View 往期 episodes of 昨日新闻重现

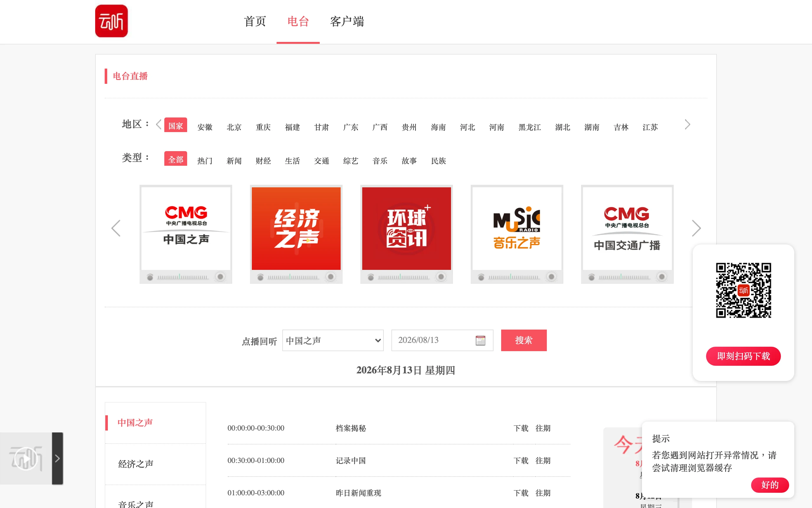click(x=543, y=493)
